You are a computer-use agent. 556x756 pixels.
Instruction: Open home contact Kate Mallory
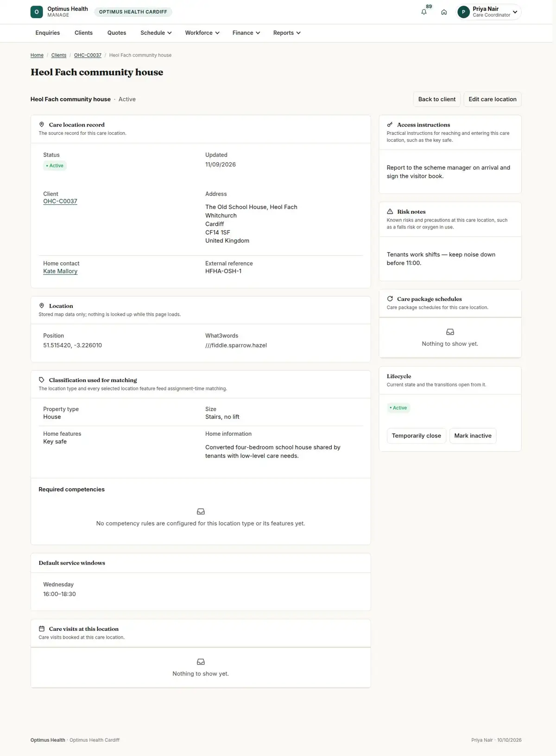tap(60, 271)
